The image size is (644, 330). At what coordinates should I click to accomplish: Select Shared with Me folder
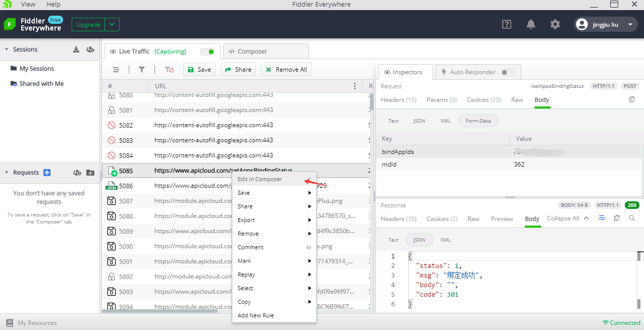37,84
